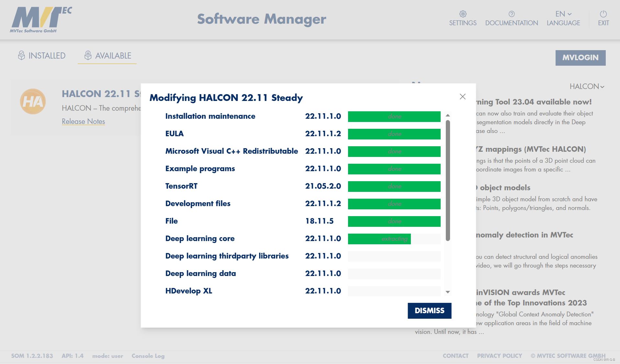Click the Available tab download icon
The height and width of the screenshot is (364, 620).
tap(88, 56)
